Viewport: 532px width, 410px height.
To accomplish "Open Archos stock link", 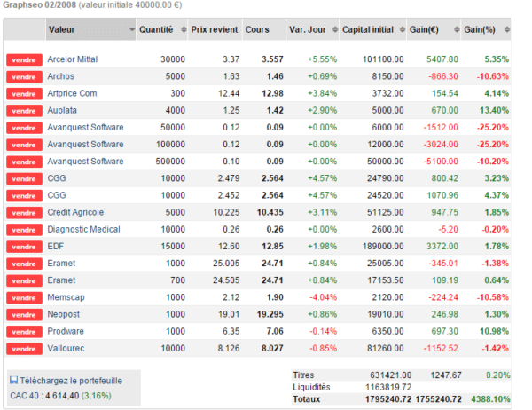I will tap(60, 76).
